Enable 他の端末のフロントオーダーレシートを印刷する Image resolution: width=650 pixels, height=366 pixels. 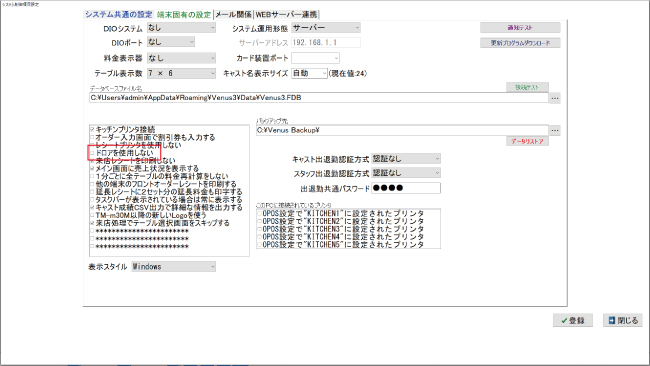coord(92,184)
